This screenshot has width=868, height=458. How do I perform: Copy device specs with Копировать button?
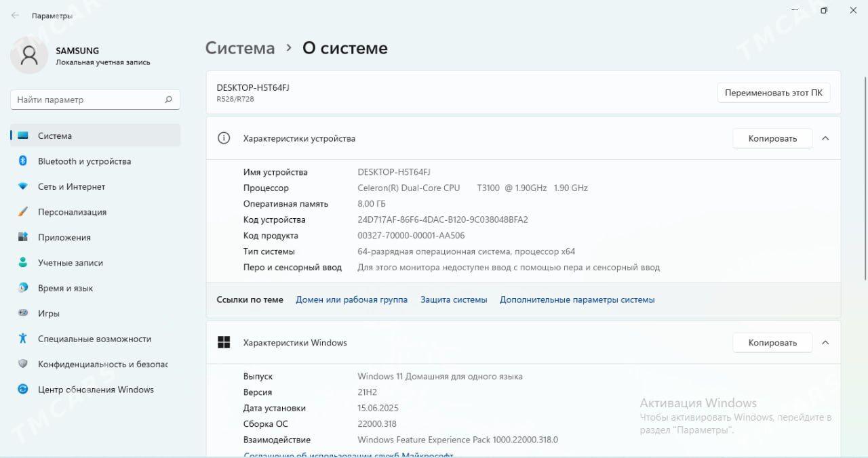tap(772, 138)
